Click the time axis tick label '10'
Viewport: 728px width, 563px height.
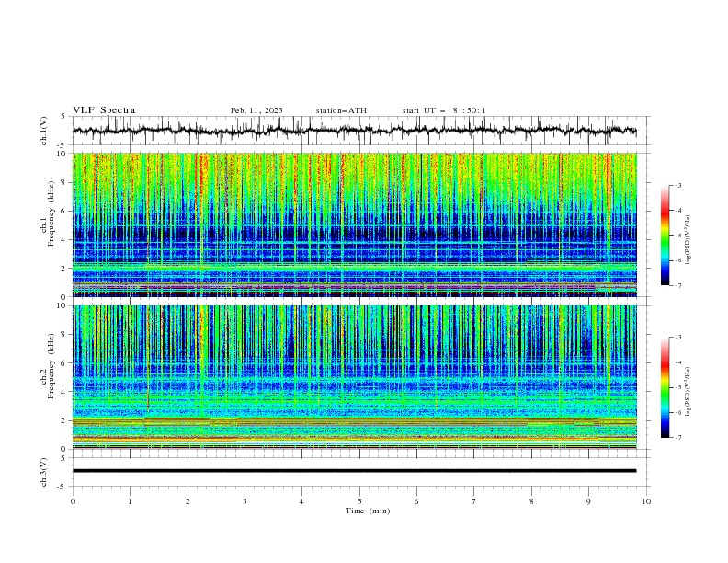[x=646, y=501]
